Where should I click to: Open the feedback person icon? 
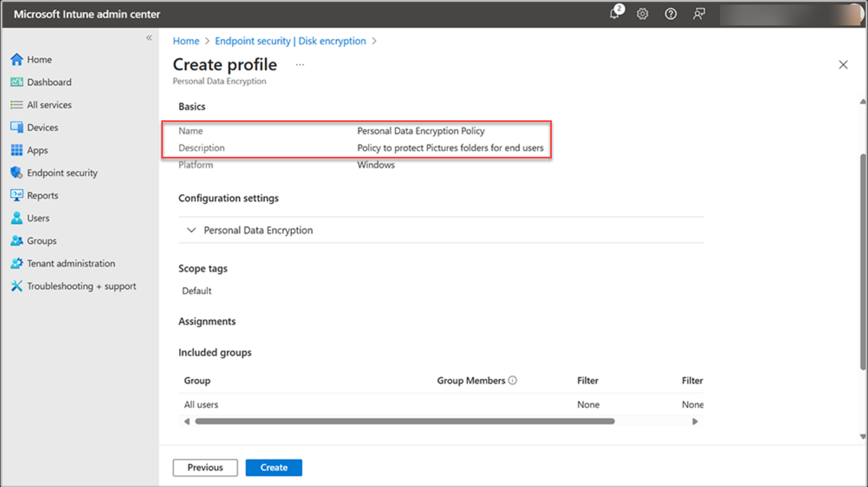point(699,14)
